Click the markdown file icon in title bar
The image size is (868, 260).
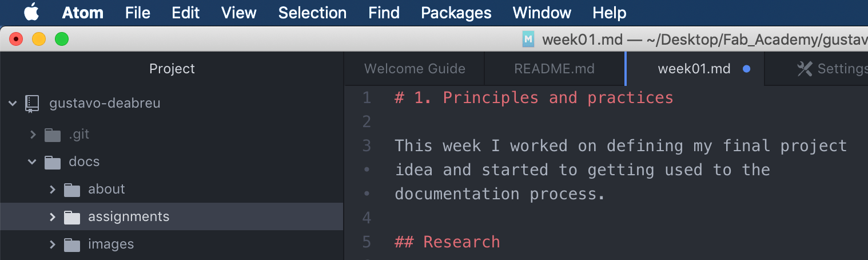click(x=528, y=39)
